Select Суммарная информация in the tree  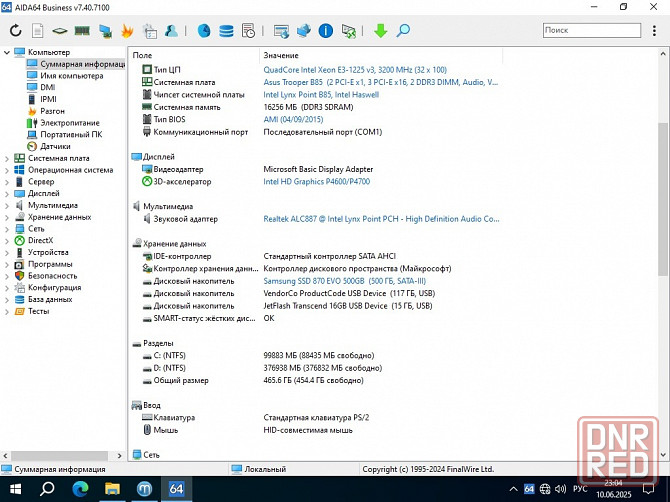(x=76, y=64)
